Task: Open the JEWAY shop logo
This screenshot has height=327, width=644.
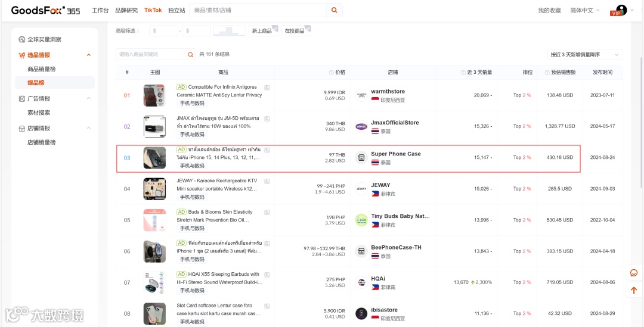Action: pos(361,189)
